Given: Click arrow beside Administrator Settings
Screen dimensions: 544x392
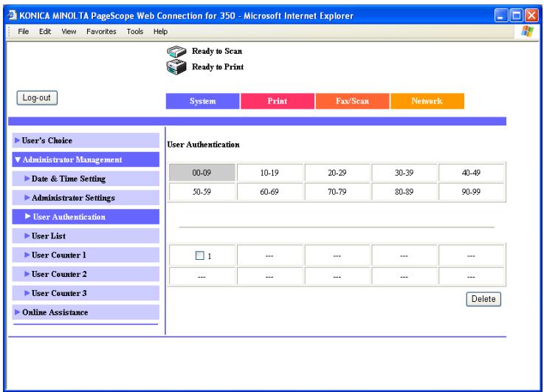Looking at the screenshot, I should [27, 198].
